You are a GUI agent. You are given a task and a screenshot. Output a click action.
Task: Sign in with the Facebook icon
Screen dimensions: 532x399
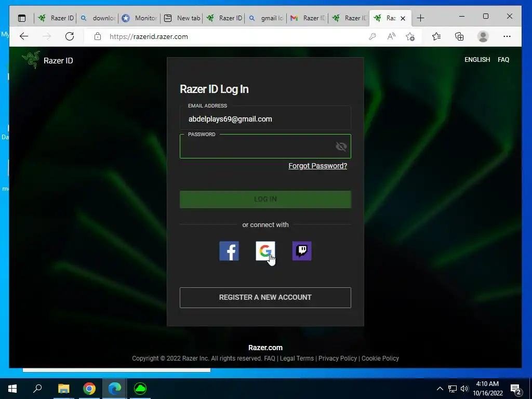pyautogui.click(x=229, y=251)
